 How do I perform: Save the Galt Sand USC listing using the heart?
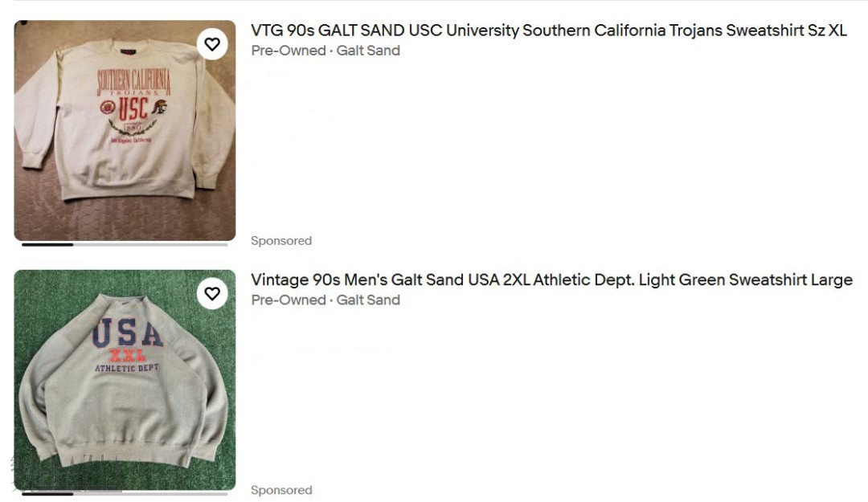(x=212, y=43)
